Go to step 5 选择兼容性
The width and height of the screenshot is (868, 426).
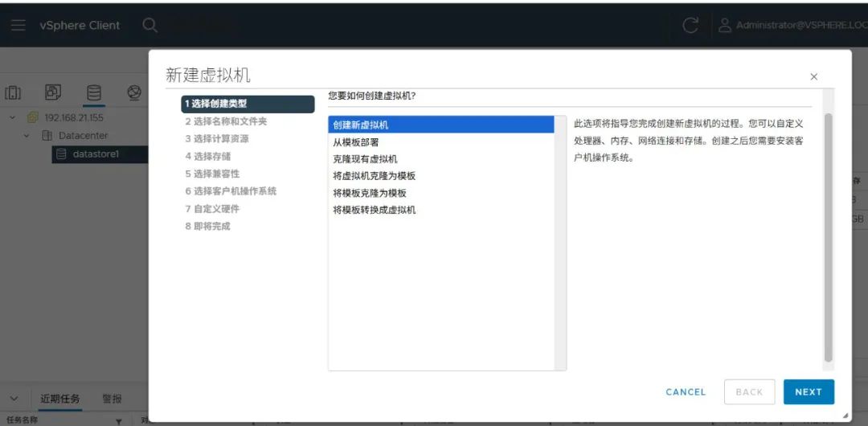click(212, 174)
